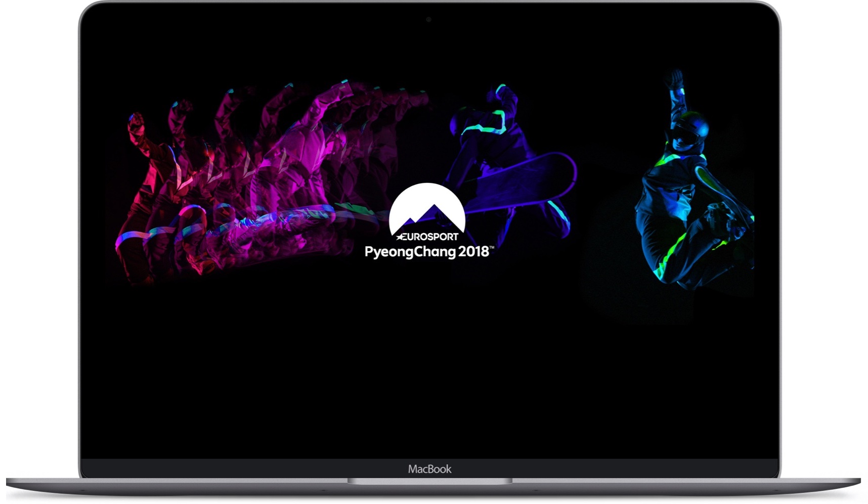Viewport: 868px width, 504px height.
Task: Click the EUROSPORT wordmark text
Action: tap(432, 237)
